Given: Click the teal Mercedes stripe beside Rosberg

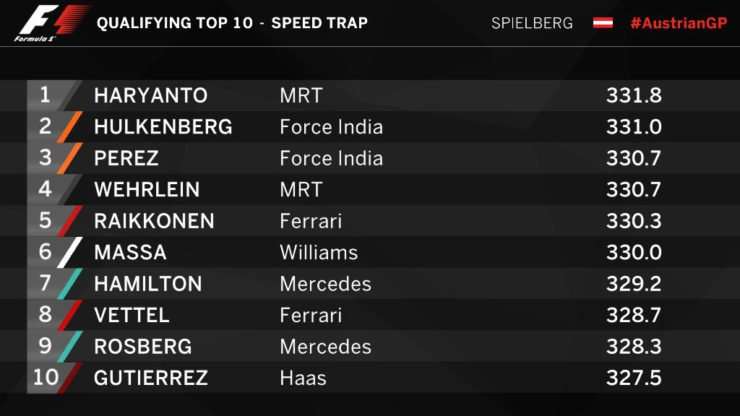Looking at the screenshot, I should coord(70,347).
